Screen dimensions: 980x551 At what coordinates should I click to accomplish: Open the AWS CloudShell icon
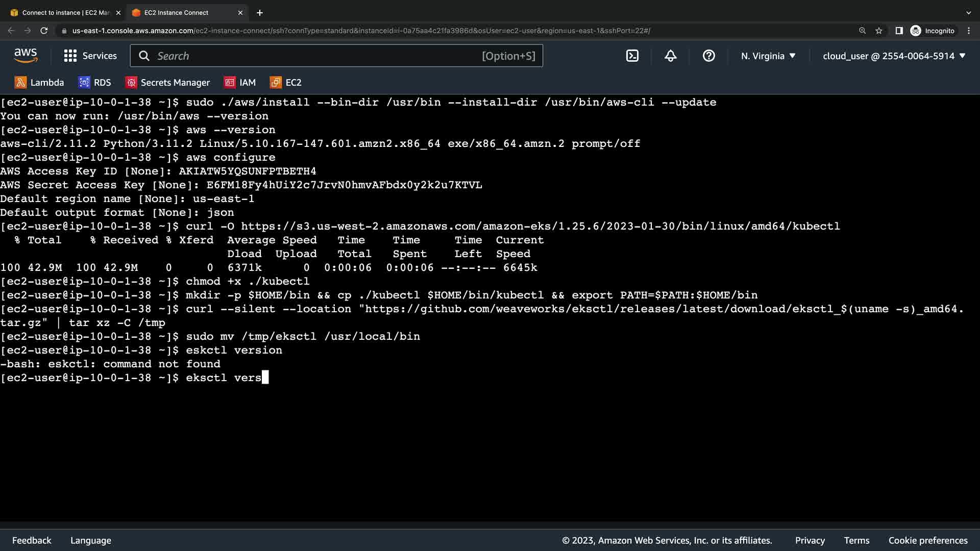point(632,56)
